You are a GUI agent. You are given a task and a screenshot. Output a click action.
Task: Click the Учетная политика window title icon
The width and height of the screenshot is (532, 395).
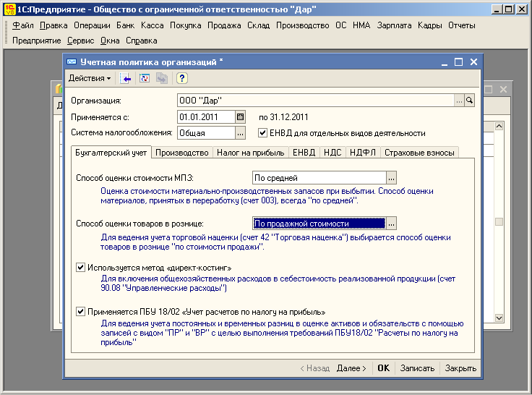point(72,61)
